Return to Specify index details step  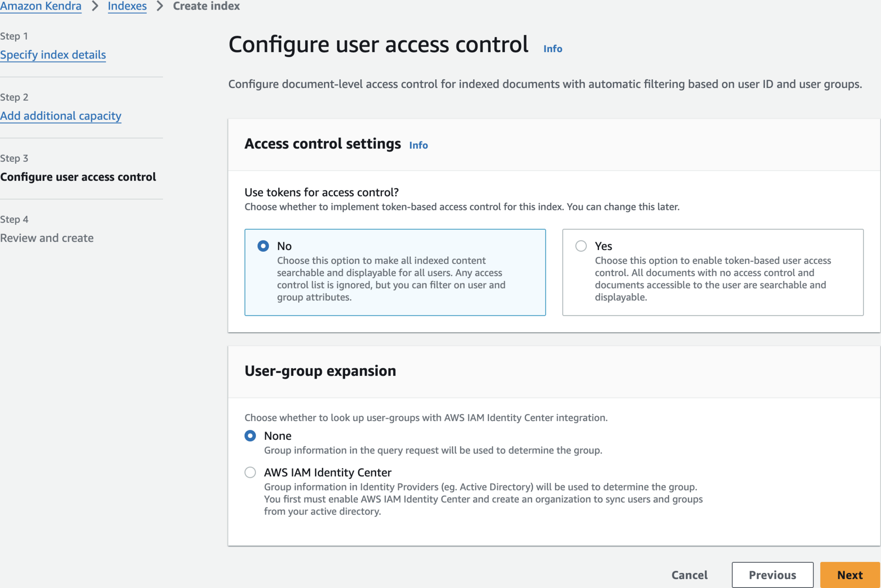[x=53, y=55]
